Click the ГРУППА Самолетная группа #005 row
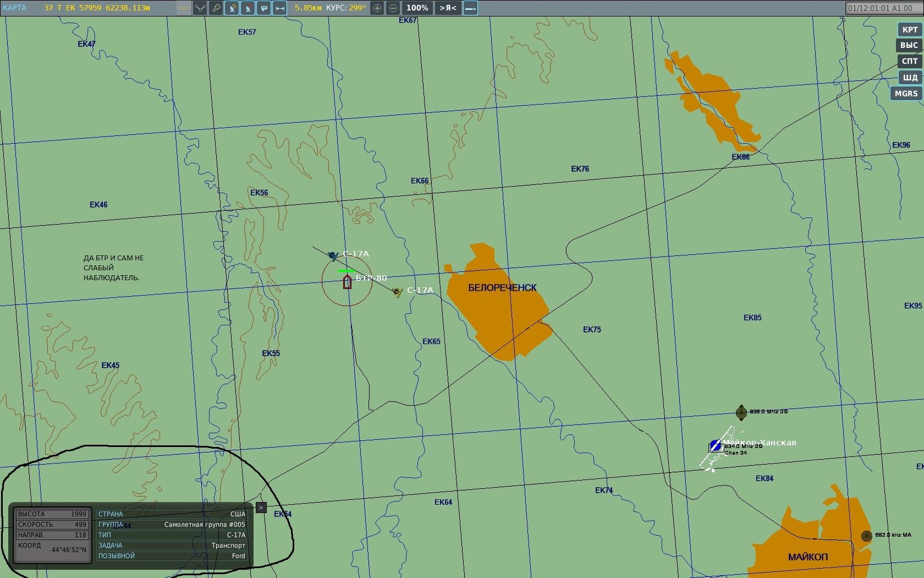This screenshot has height=578, width=924. point(172,525)
